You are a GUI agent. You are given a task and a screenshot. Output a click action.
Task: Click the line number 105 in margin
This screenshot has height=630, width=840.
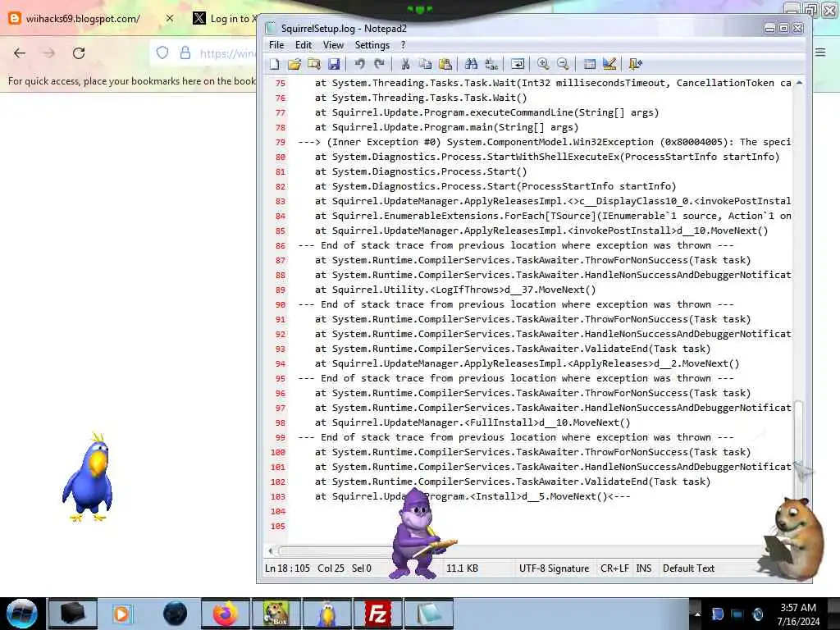[x=278, y=526]
